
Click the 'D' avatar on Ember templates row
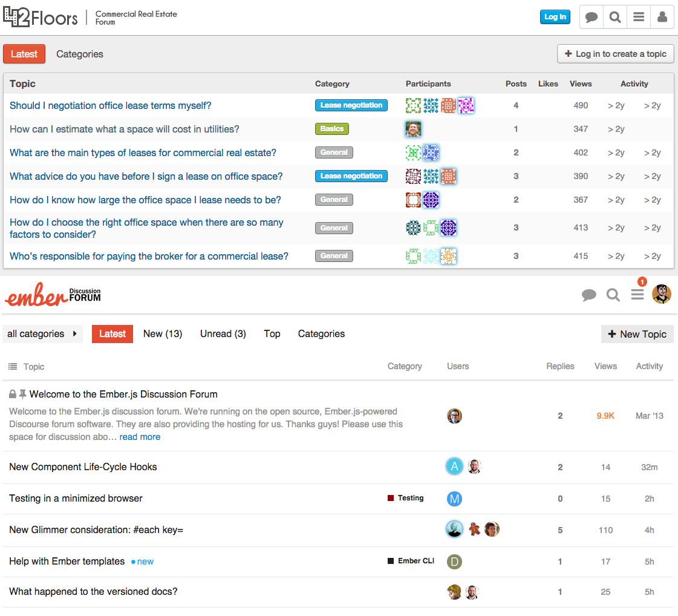click(x=454, y=562)
